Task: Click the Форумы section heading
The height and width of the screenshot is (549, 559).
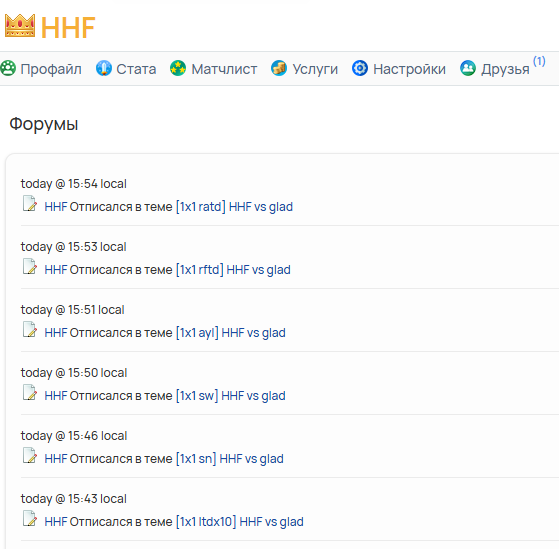Action: [43, 124]
